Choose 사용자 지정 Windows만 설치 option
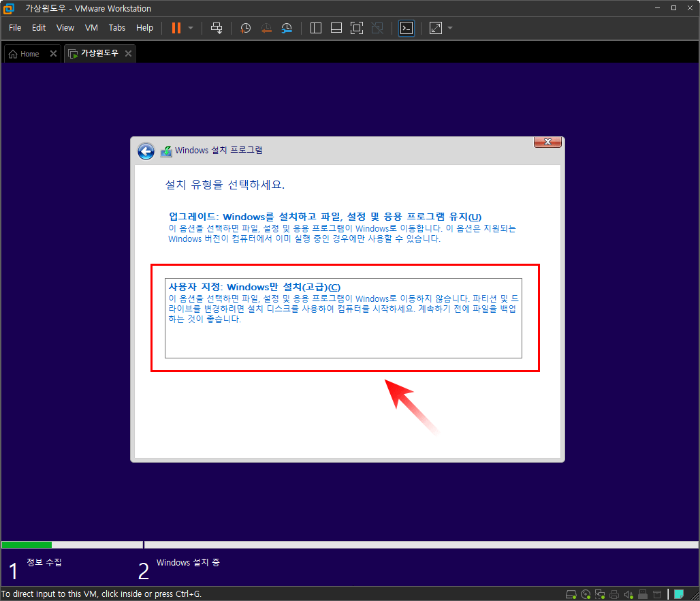This screenshot has height=601, width=700. [x=343, y=318]
